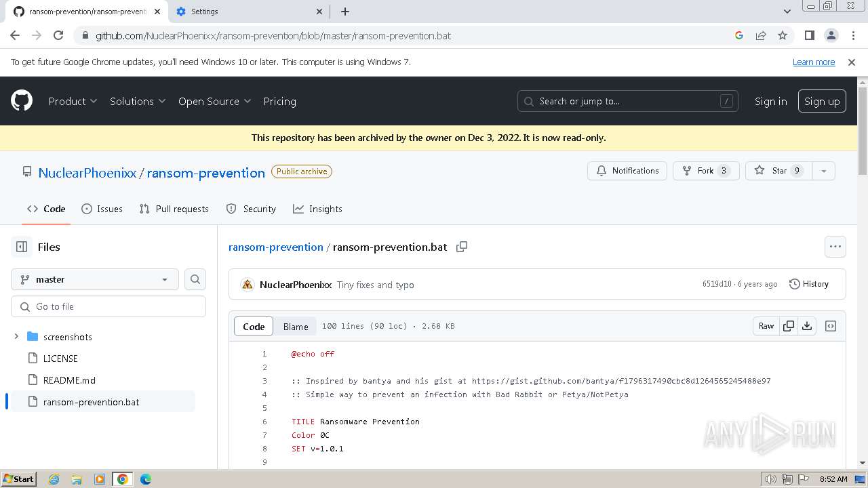Open the NuclearPhoenixx owner link
Image resolution: width=868 pixels, height=488 pixels.
point(87,172)
